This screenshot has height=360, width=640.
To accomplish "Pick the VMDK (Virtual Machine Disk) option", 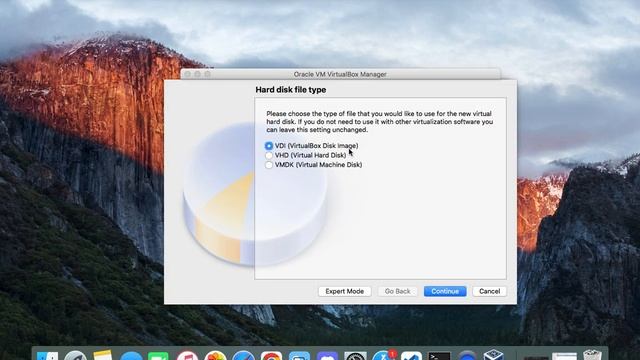I will pos(269,165).
